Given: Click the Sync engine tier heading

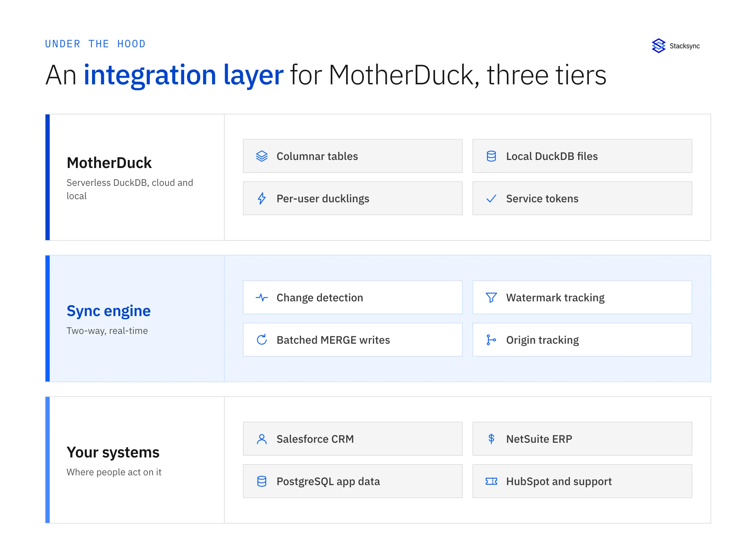Looking at the screenshot, I should 108,311.
